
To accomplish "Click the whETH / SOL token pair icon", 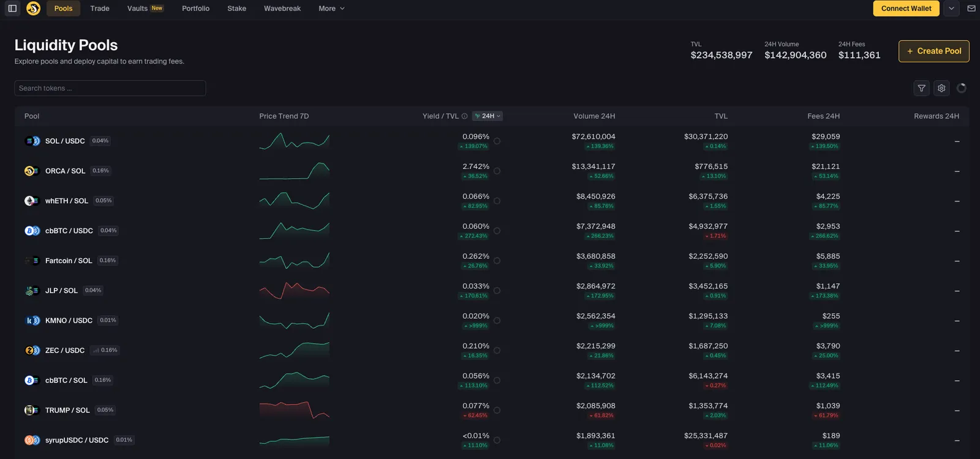I will 32,201.
